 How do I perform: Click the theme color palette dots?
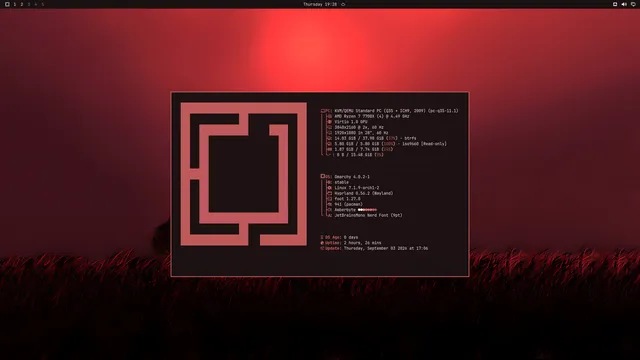click(x=367, y=210)
